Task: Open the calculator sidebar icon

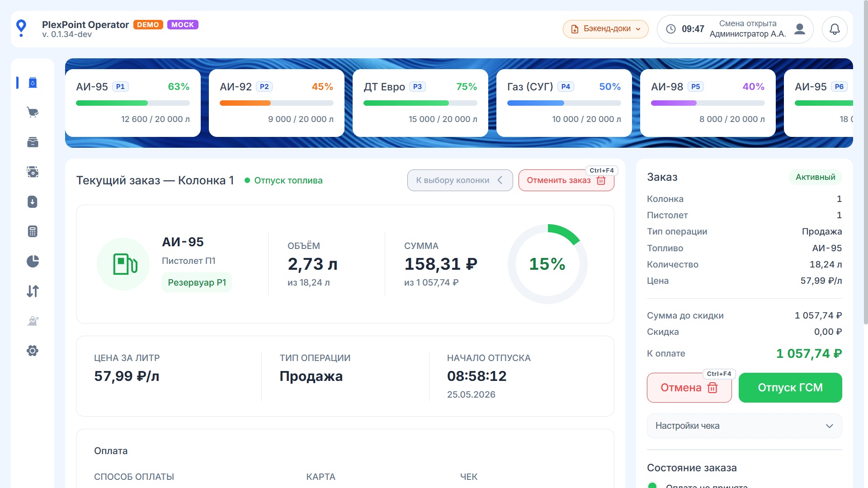Action: click(33, 232)
